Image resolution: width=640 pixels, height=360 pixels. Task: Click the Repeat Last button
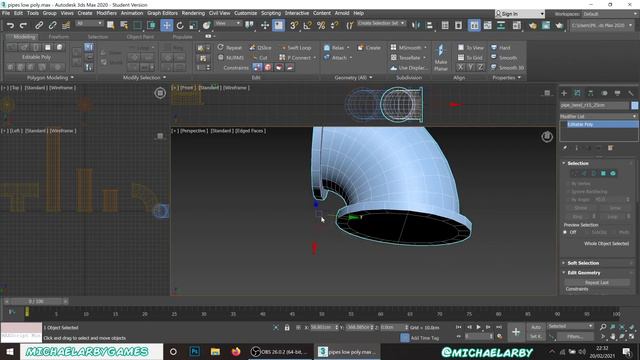[597, 282]
